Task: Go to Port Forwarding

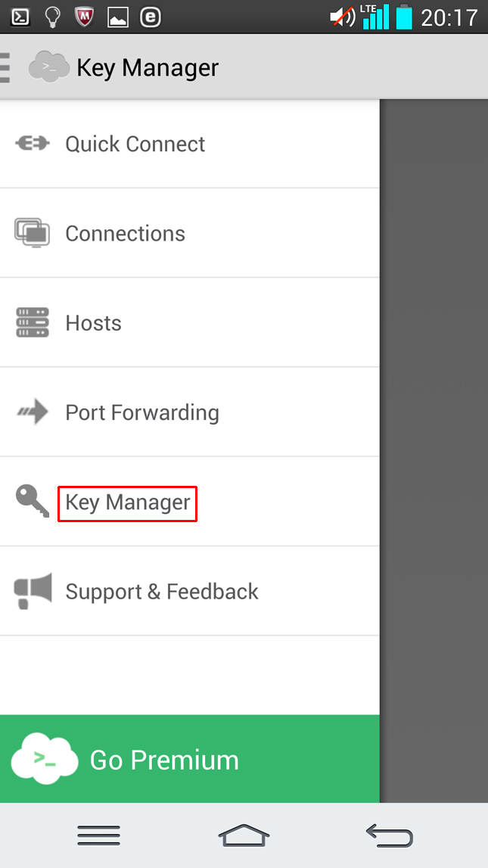Action: 142,412
